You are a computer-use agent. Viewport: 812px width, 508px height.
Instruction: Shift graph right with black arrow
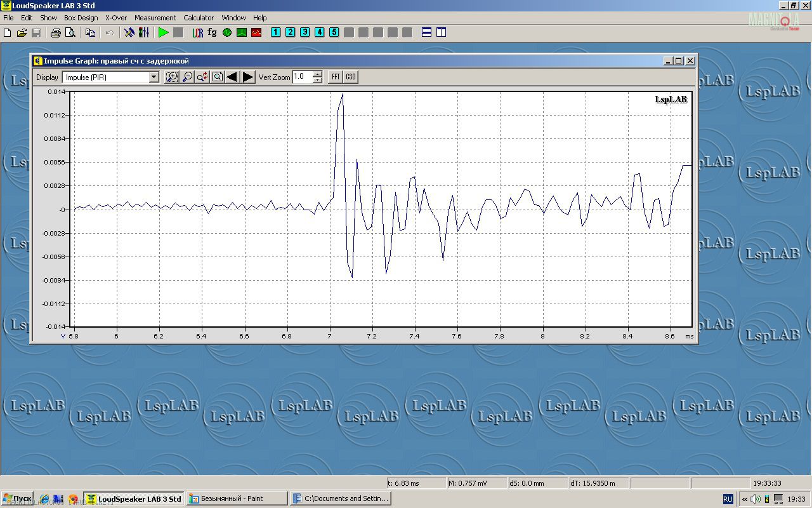tap(248, 77)
